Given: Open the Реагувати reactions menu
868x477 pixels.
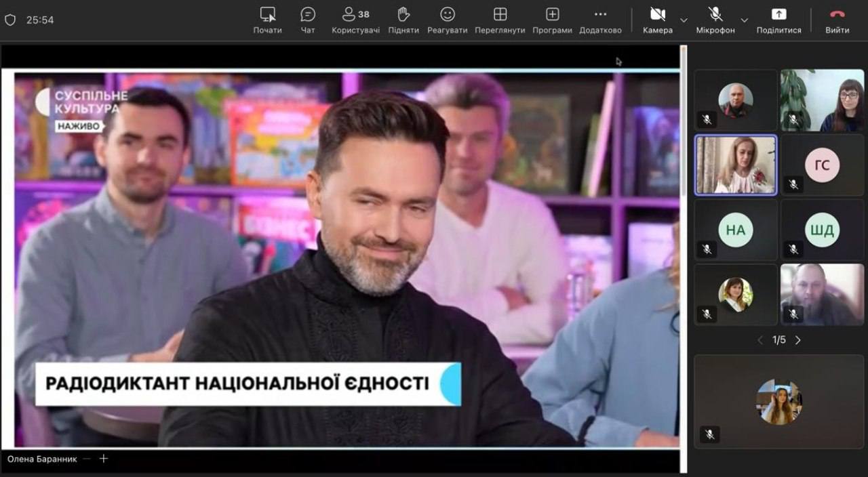Looking at the screenshot, I should tap(447, 20).
